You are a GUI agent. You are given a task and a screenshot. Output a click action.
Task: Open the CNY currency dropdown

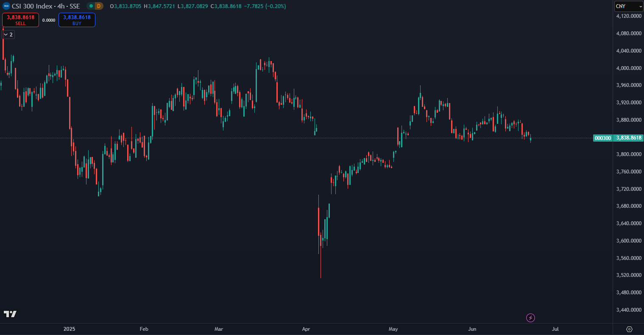pyautogui.click(x=629, y=6)
